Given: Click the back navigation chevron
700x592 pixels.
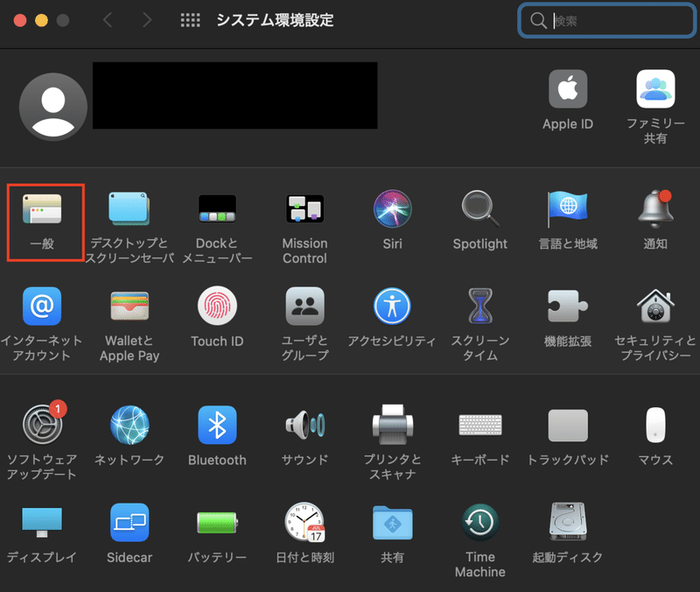Looking at the screenshot, I should pos(107,20).
